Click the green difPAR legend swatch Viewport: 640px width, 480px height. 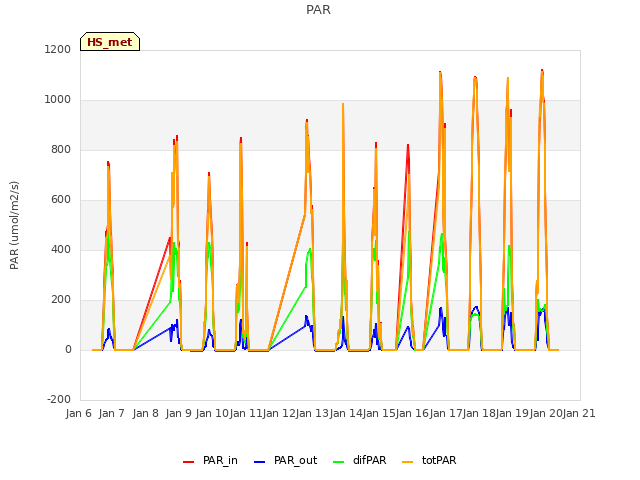pyautogui.click(x=339, y=462)
